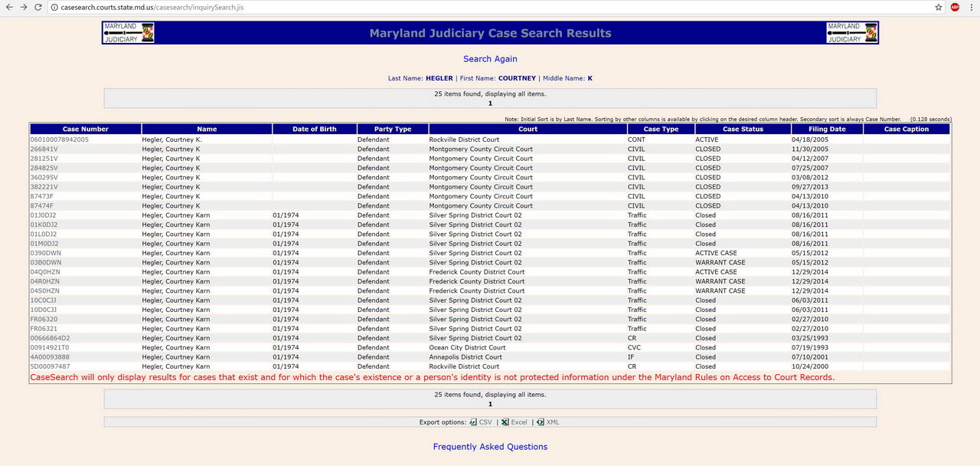Open case number 060100078942005
The image size is (980, 466).
[x=59, y=139]
